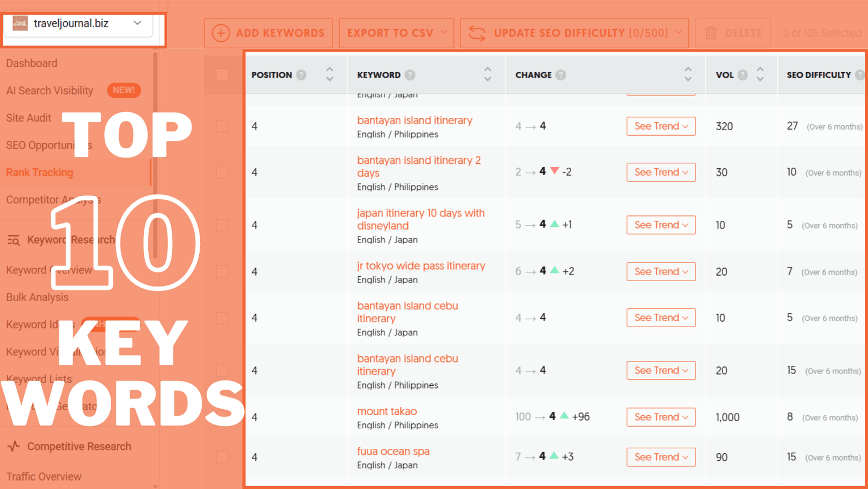This screenshot has height=489, width=868.
Task: Select the checkbox for bantayan island itinerary 2 days
Action: point(222,173)
